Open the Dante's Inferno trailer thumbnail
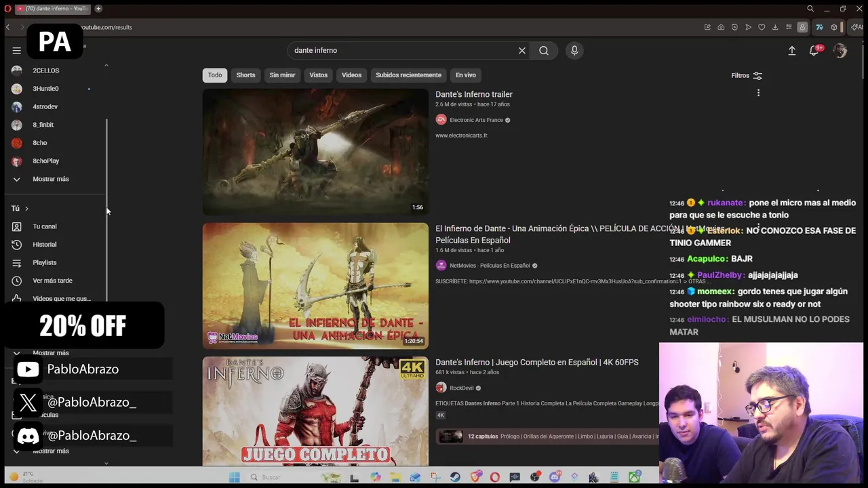Image resolution: width=868 pixels, height=488 pixels. click(315, 152)
